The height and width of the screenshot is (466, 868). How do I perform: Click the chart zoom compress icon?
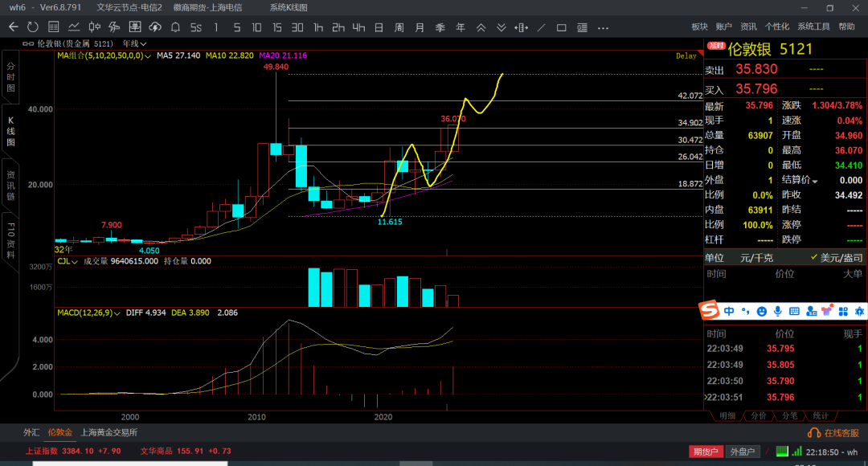pos(522,27)
